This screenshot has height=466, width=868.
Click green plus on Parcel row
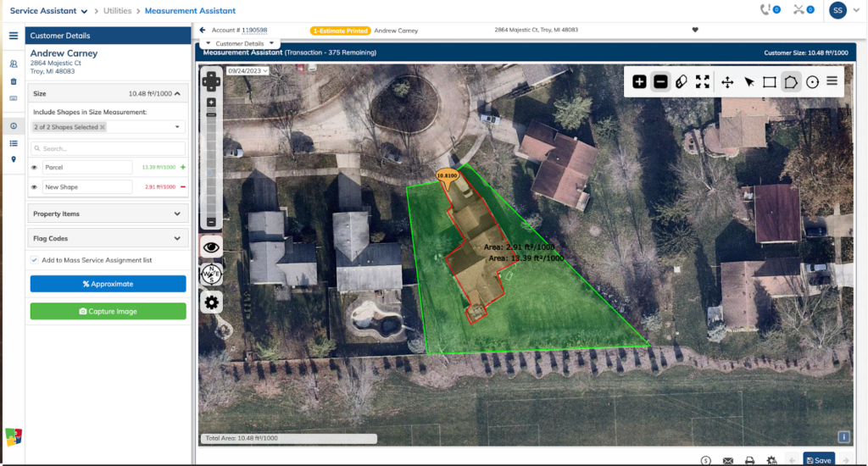tap(183, 167)
